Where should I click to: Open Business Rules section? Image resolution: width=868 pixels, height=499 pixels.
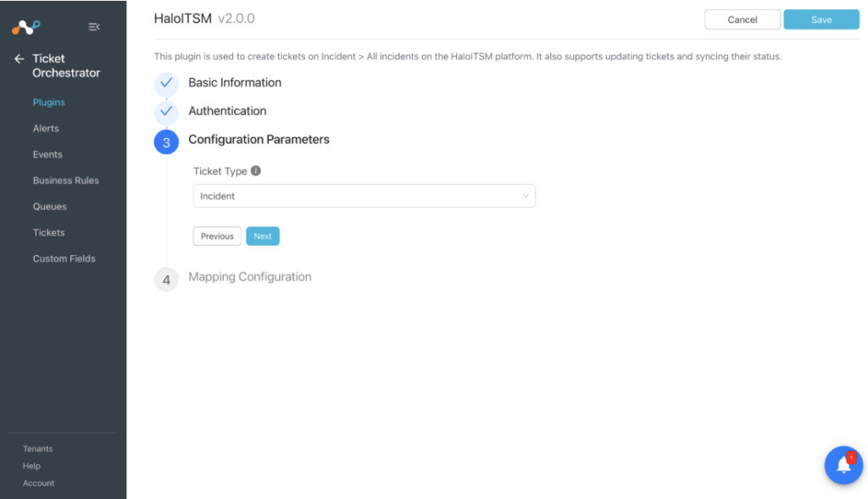point(66,180)
